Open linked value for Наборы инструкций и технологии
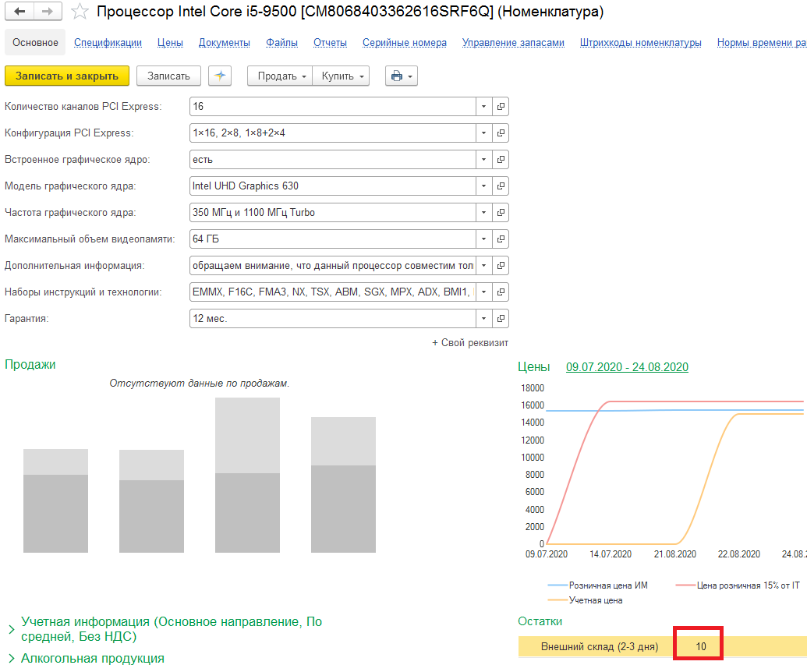Viewport: 807px width, 672px height. click(501, 292)
